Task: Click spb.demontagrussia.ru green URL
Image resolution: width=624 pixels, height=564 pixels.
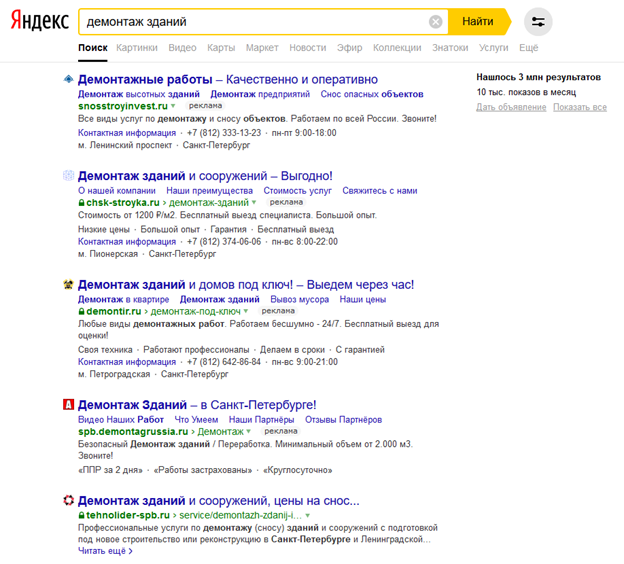Action: point(133,431)
